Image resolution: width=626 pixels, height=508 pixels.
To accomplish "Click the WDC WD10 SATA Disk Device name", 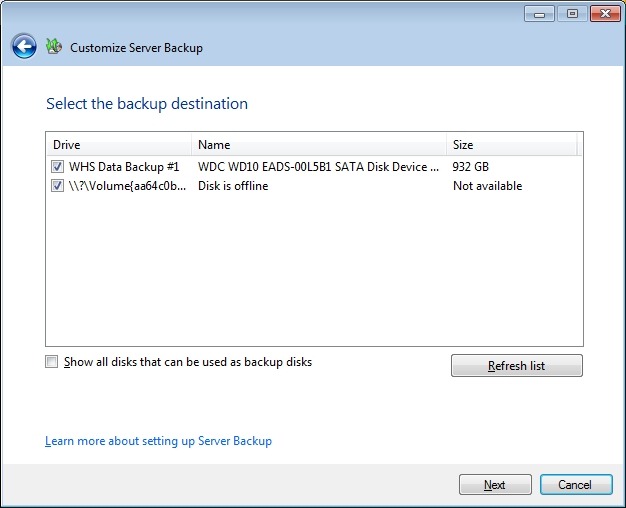I will (318, 167).
